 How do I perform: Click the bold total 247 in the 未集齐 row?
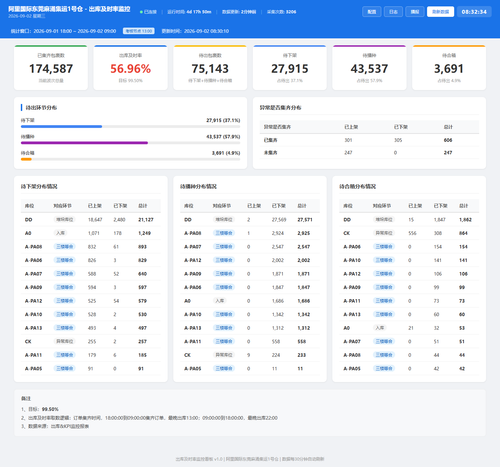448,153
